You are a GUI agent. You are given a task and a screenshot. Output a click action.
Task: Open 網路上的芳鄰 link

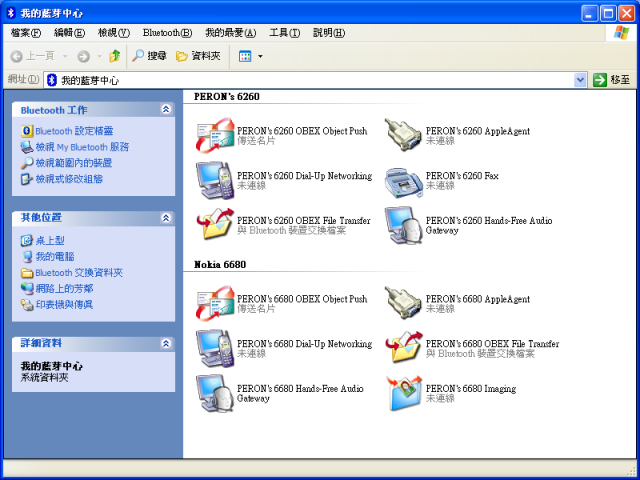click(x=64, y=289)
